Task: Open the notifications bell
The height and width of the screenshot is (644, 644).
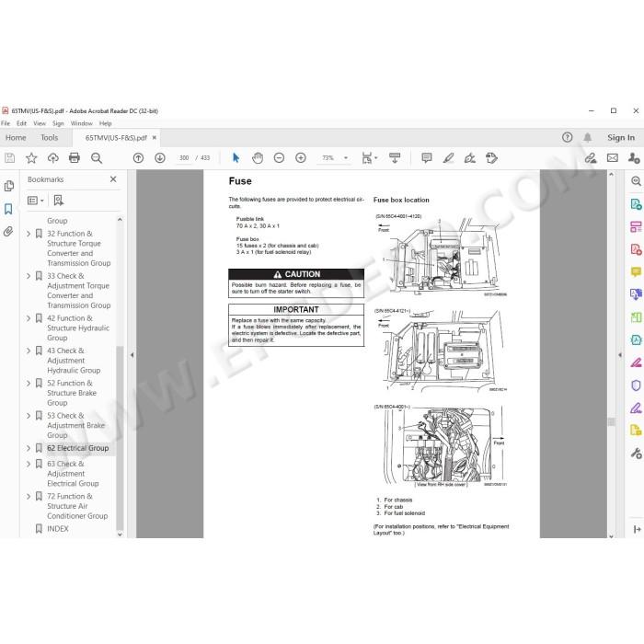Action: click(588, 138)
